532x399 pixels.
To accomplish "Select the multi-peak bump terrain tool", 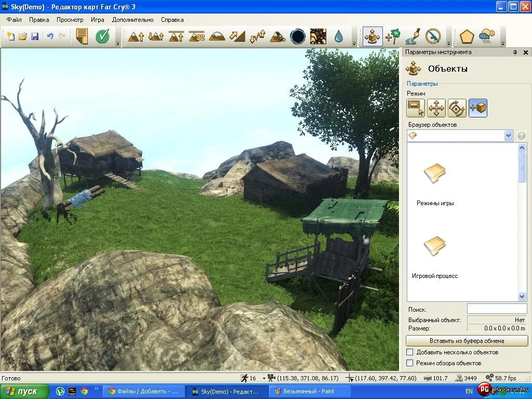I will [x=156, y=36].
